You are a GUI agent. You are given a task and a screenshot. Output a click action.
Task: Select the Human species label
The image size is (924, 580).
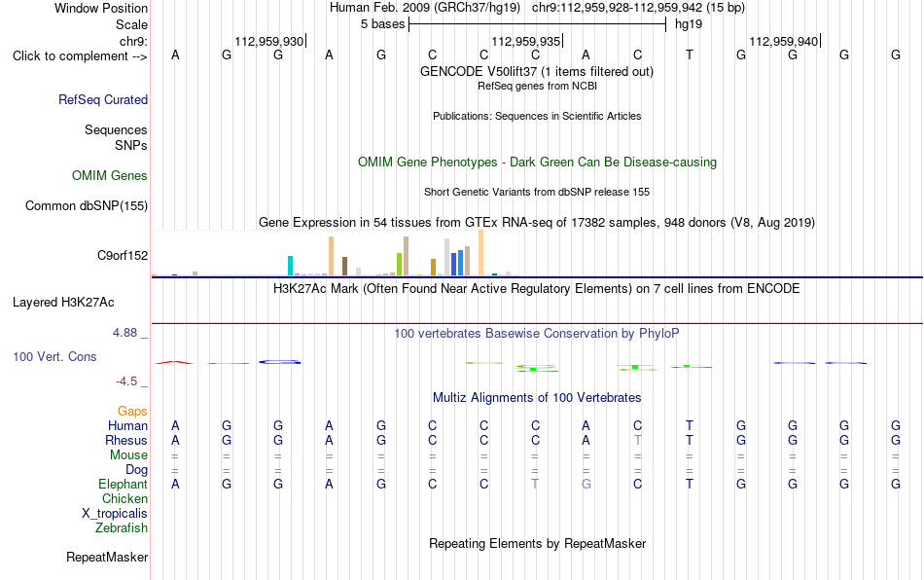click(x=127, y=425)
